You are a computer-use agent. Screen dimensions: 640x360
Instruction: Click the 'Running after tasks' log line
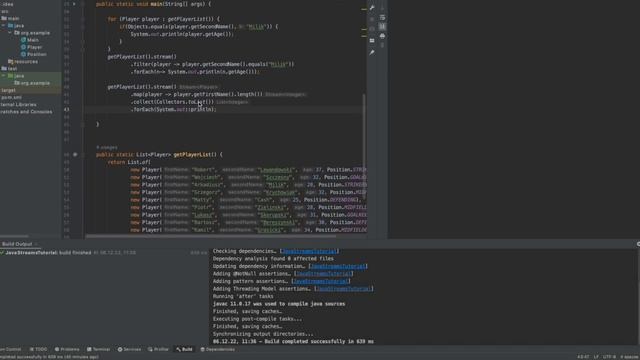click(243, 297)
